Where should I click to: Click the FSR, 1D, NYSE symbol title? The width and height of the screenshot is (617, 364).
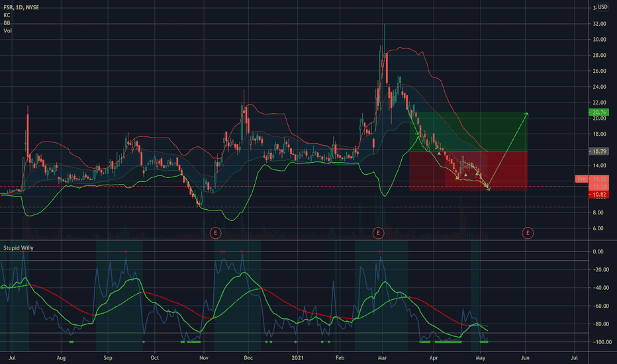pos(21,7)
